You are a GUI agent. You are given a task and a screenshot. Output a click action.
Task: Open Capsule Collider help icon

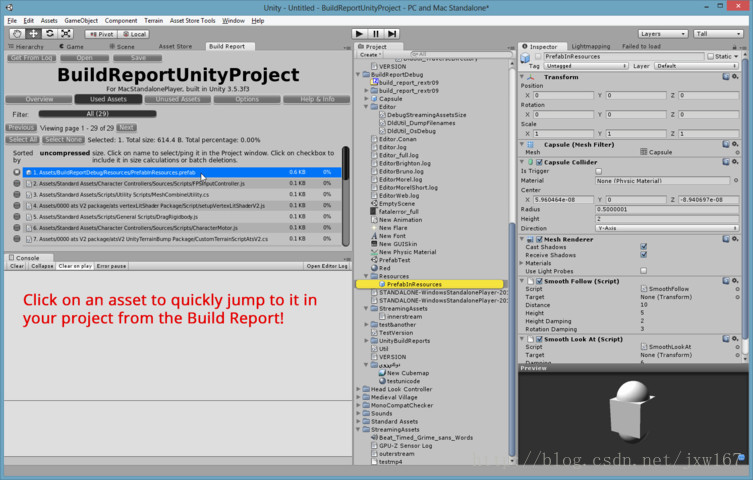(x=726, y=162)
